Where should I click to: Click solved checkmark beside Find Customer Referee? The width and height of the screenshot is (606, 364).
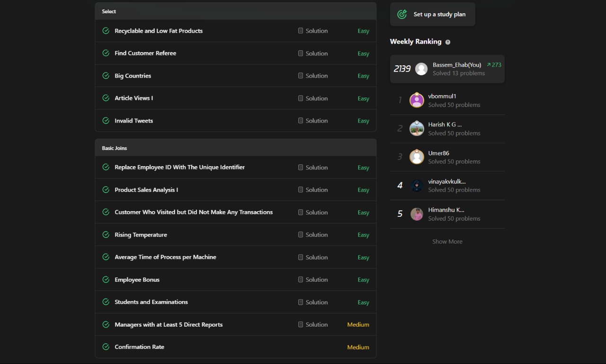click(x=106, y=53)
